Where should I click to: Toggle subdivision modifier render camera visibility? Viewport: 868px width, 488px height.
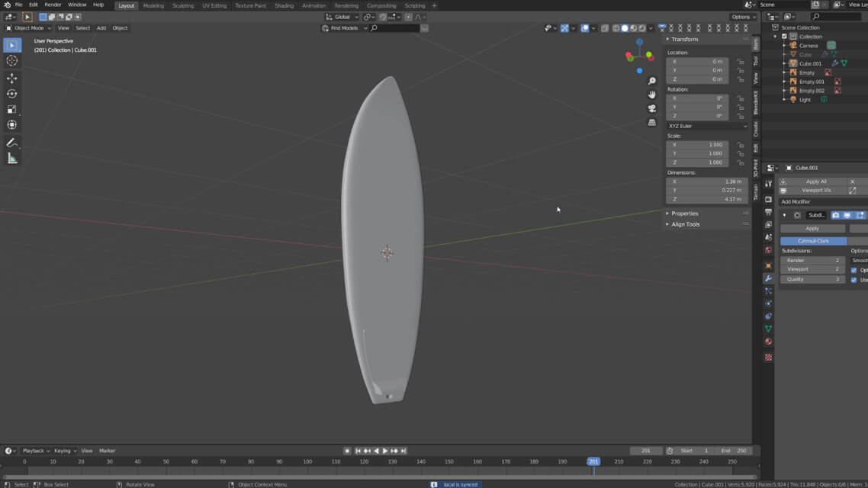(x=835, y=215)
